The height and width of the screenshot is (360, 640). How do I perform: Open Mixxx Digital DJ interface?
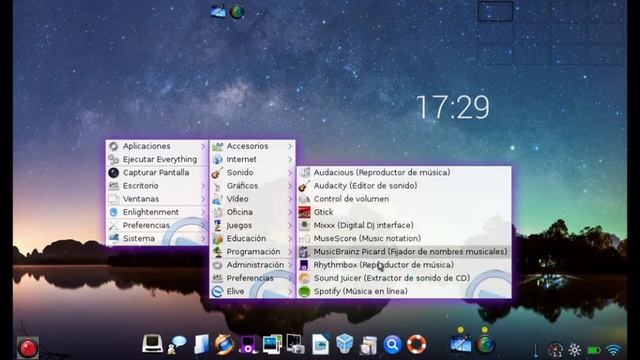click(404, 225)
